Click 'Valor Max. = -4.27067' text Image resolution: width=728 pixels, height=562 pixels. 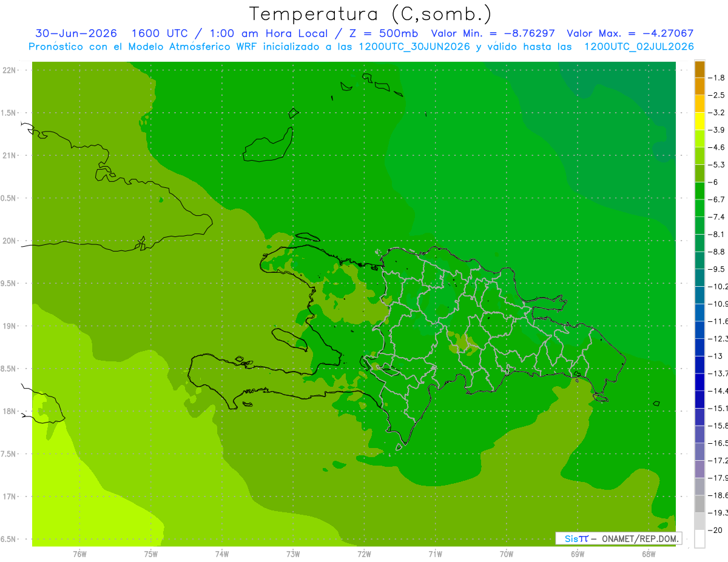point(630,33)
